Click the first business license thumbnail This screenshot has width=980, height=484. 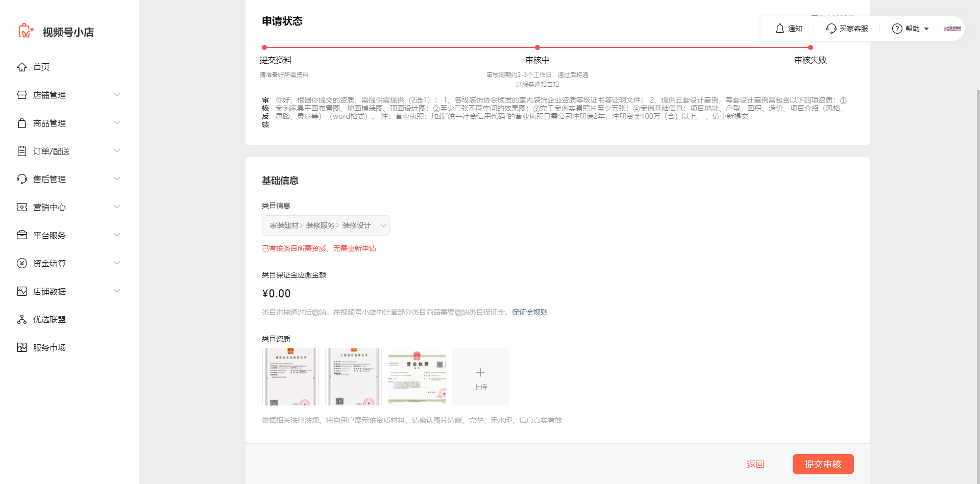[x=290, y=376]
